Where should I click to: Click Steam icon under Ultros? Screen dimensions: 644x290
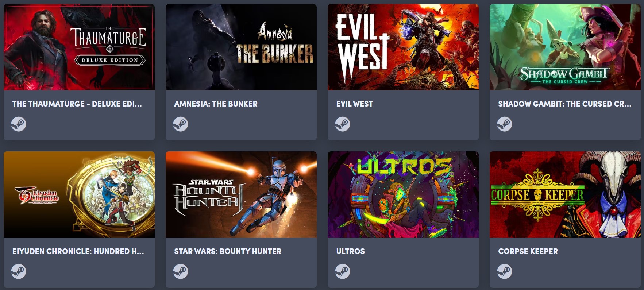pyautogui.click(x=343, y=271)
